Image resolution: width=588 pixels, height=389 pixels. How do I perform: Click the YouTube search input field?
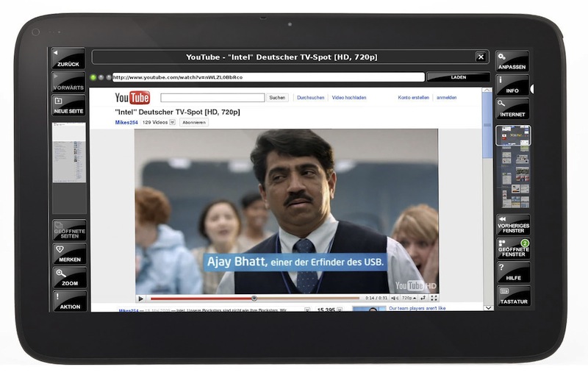point(212,97)
